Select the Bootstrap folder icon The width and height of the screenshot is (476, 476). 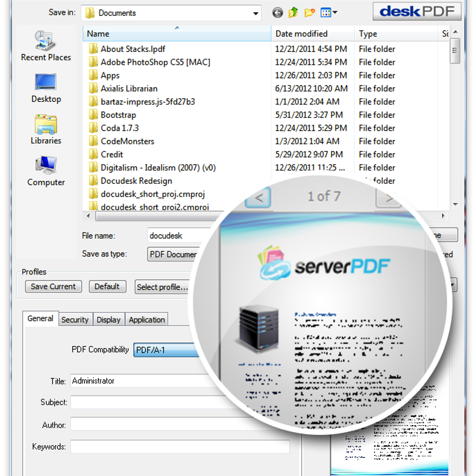(x=93, y=115)
